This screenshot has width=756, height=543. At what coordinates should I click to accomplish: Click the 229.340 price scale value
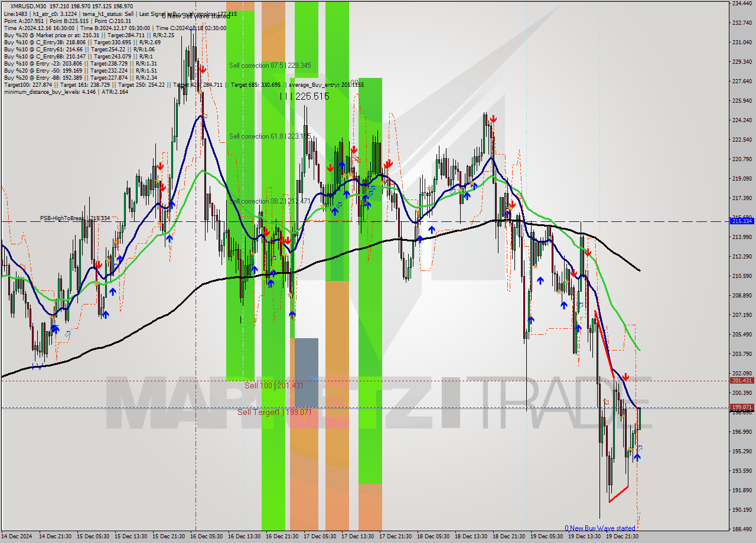(742, 61)
